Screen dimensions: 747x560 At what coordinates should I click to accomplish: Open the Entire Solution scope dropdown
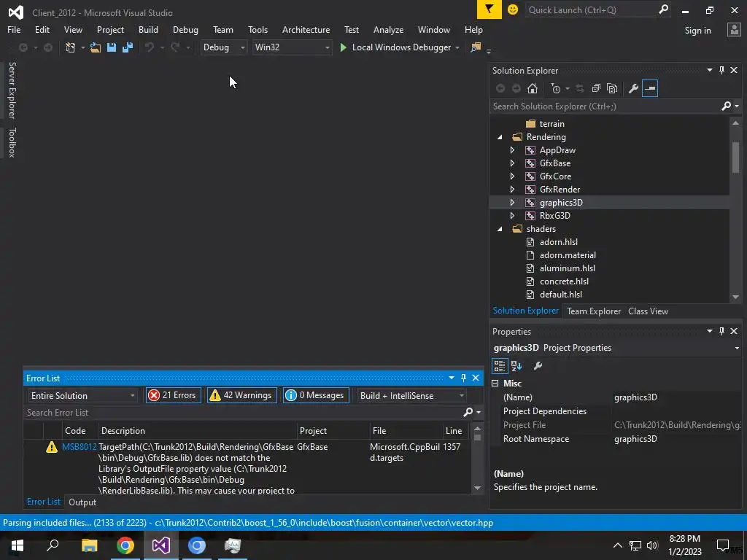[82, 396]
